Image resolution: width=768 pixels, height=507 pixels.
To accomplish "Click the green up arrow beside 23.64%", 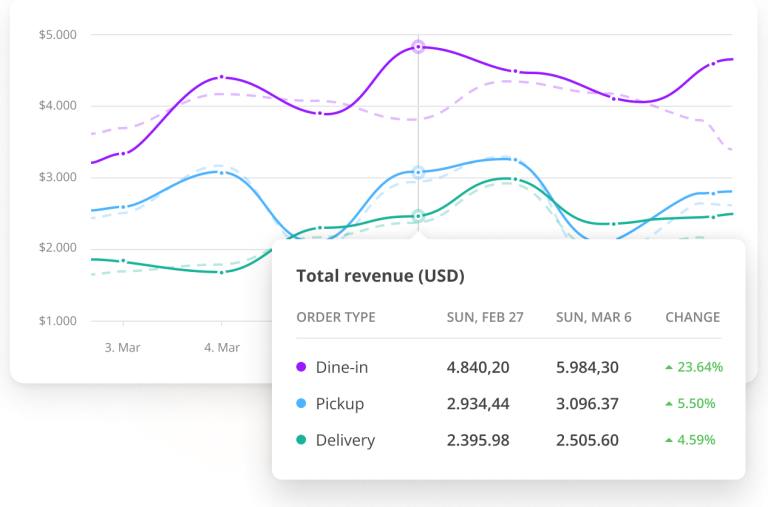I will [x=668, y=368].
